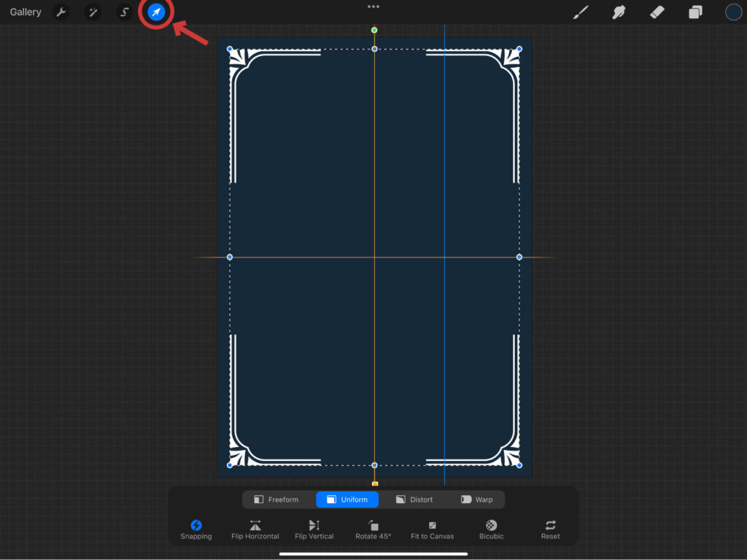Image resolution: width=747 pixels, height=560 pixels.
Task: Switch to Distort transform mode
Action: 414,499
